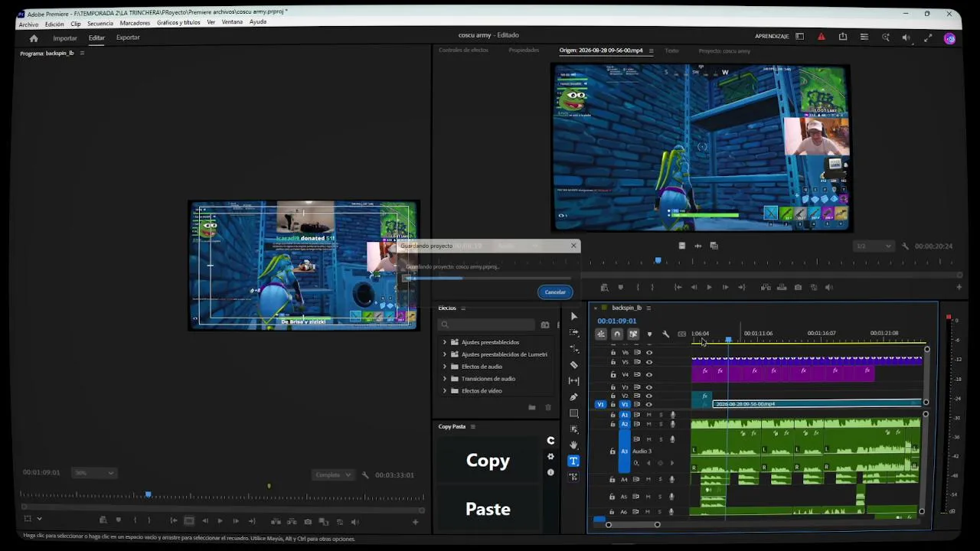Open Source monitor settings wrench
980x551 pixels.
906,246
